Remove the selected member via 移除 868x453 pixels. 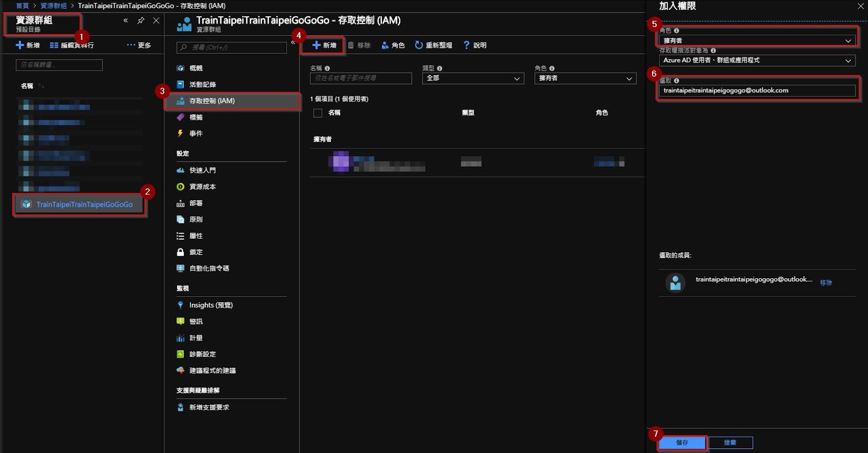pos(826,283)
